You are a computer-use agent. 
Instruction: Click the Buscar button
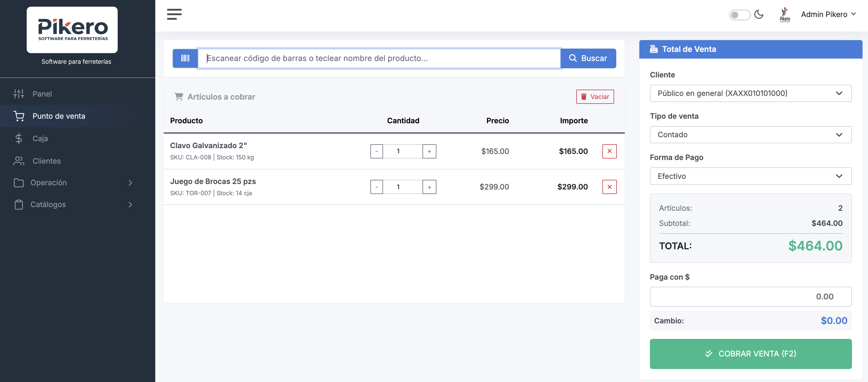click(x=588, y=58)
